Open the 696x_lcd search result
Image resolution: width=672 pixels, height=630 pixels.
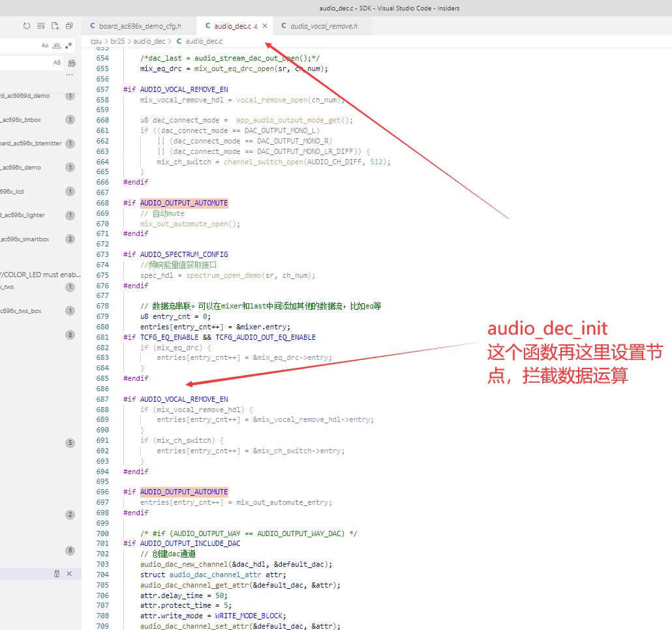(x=12, y=192)
